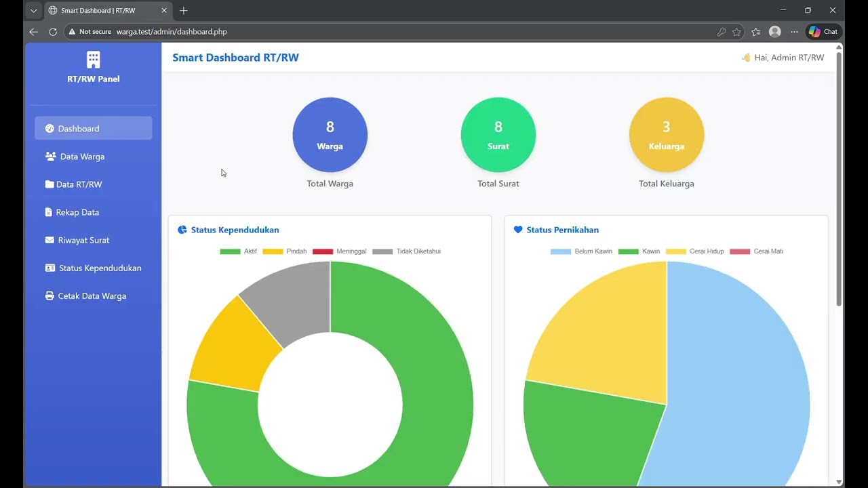Select the Smart Dashboard browser tab
The image size is (868, 488).
(107, 11)
